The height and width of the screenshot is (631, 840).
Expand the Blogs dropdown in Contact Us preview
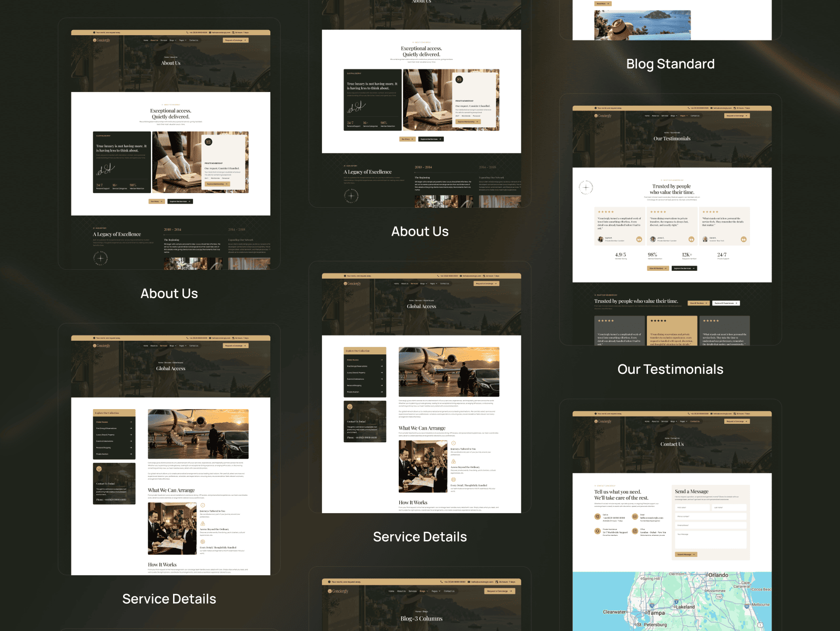tap(674, 421)
